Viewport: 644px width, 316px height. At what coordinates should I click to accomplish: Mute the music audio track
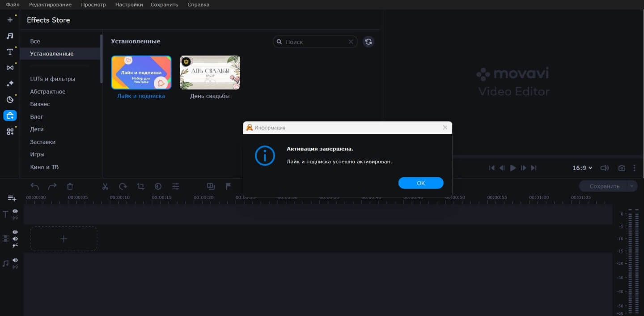click(15, 260)
